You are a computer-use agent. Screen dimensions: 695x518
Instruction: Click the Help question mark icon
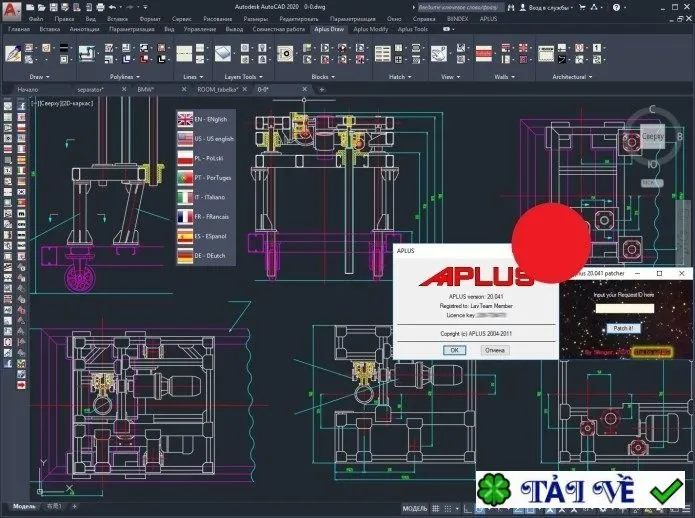pos(616,7)
